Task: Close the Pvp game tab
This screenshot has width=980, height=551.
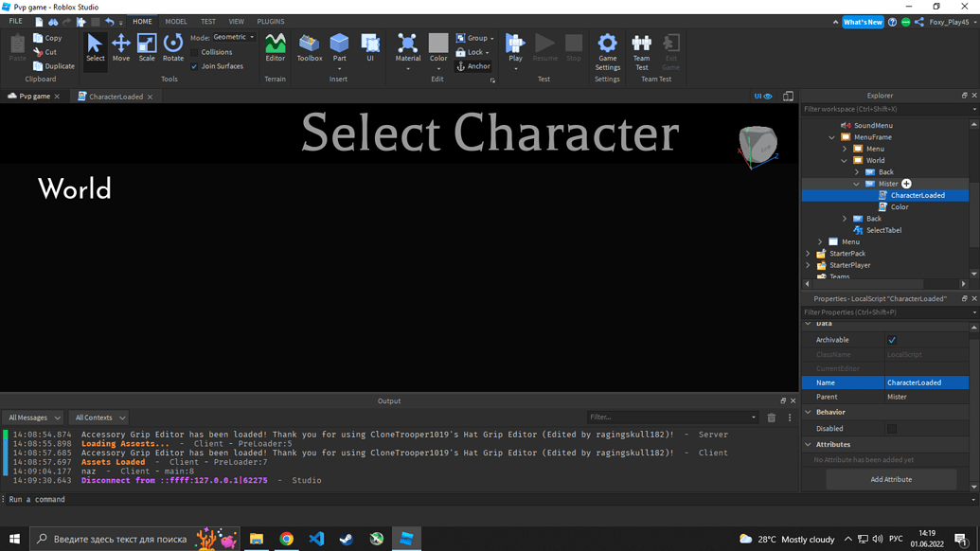Action: (x=57, y=97)
